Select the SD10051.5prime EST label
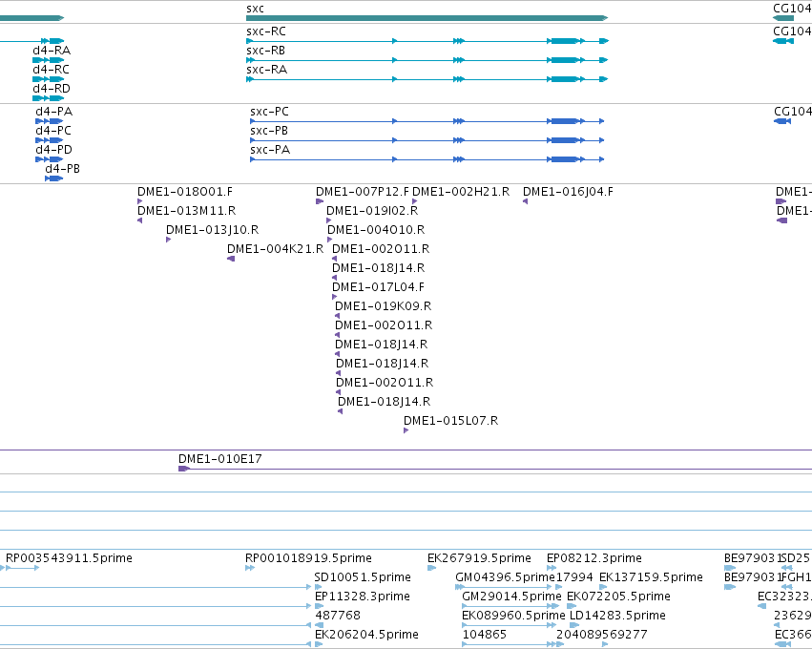This screenshot has width=812, height=649. pyautogui.click(x=363, y=577)
